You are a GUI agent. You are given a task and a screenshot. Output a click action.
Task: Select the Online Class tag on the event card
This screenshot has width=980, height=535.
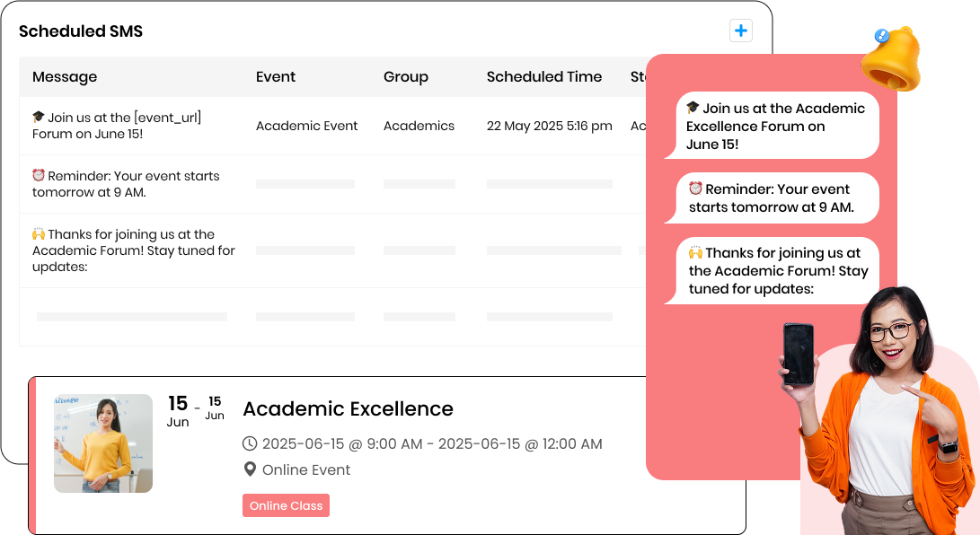pyautogui.click(x=286, y=505)
